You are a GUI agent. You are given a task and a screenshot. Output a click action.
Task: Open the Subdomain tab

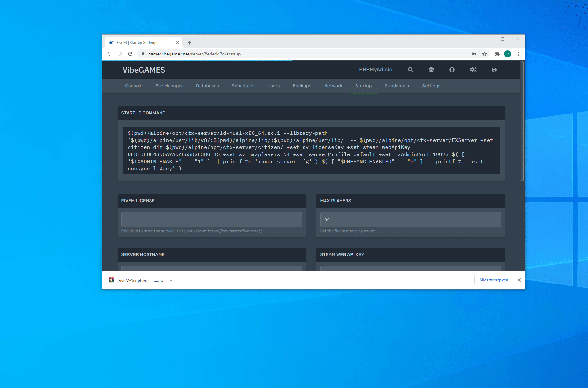point(397,86)
